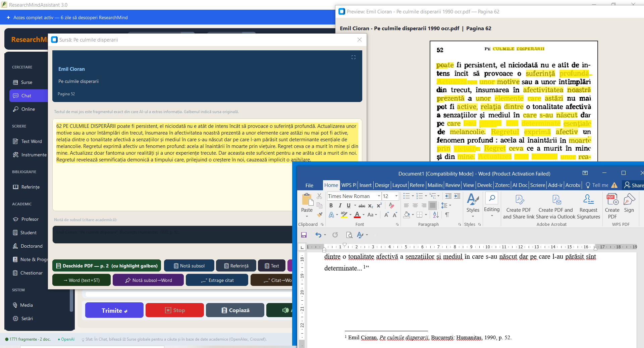Image resolution: width=644 pixels, height=348 pixels.
Task: Click the paragraph shading paint bucket
Action: tap(407, 215)
